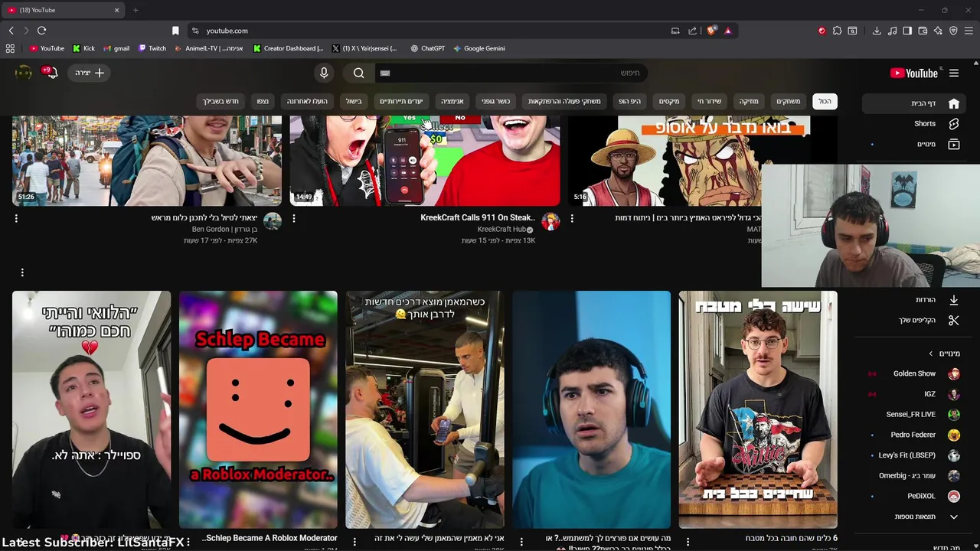Open Subscriptions (מינויים) icon in sidebar
This screenshot has height=551, width=980.
tap(954, 144)
